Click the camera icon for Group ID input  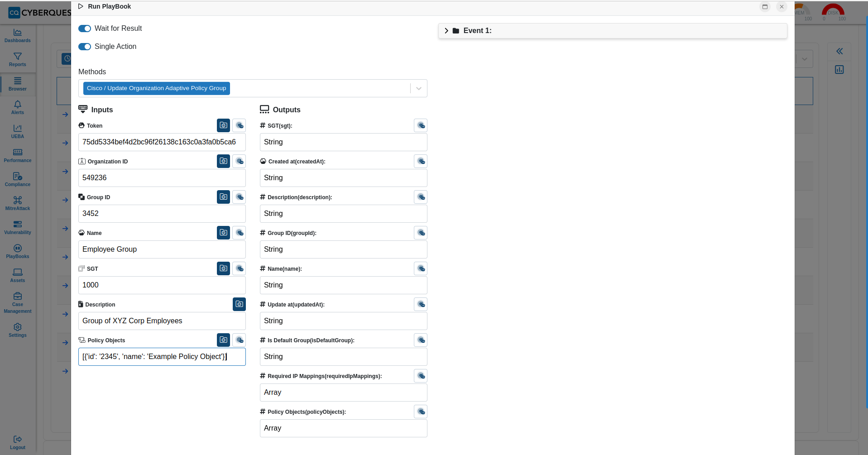click(x=223, y=197)
